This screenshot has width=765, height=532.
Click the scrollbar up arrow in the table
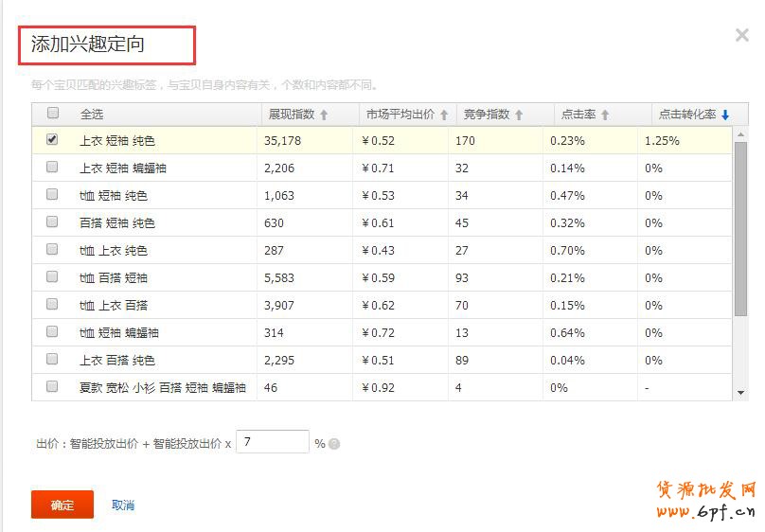point(740,133)
